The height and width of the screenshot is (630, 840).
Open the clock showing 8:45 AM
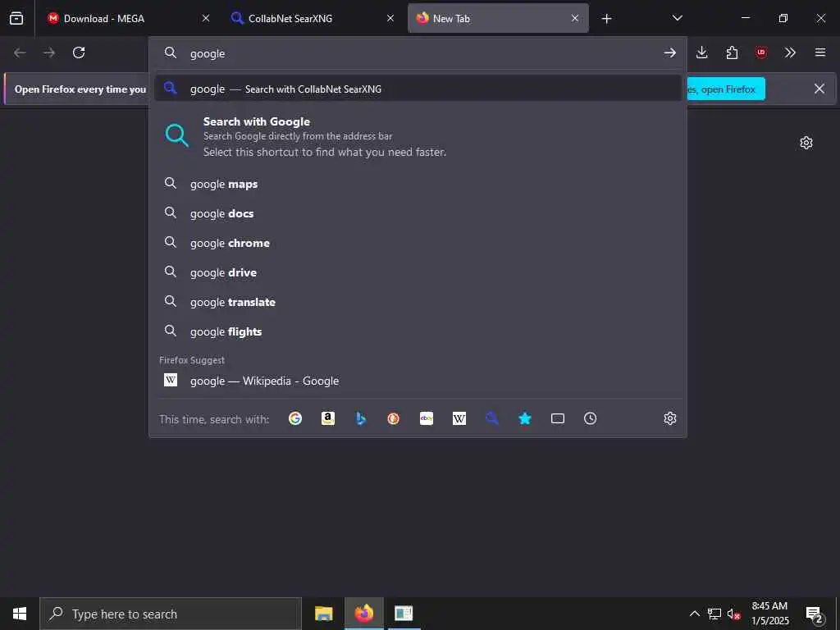(x=769, y=614)
